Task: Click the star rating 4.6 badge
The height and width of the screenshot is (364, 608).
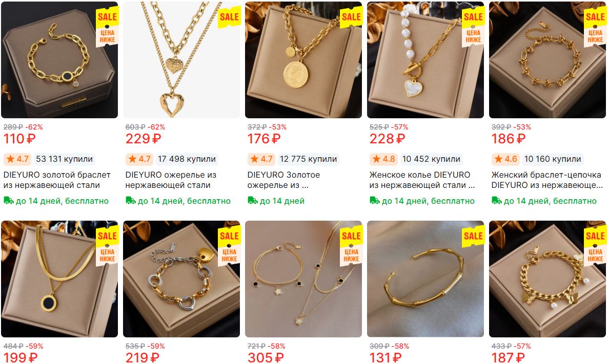Action: tap(505, 159)
